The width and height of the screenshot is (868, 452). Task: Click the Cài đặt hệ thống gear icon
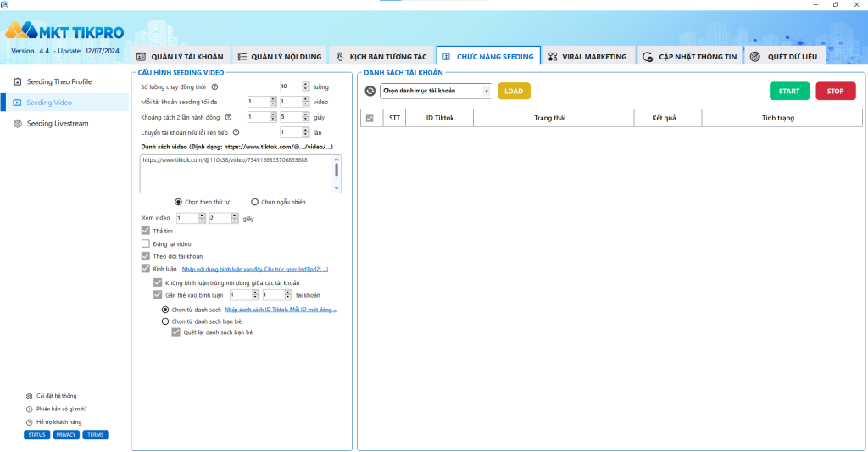(x=30, y=396)
